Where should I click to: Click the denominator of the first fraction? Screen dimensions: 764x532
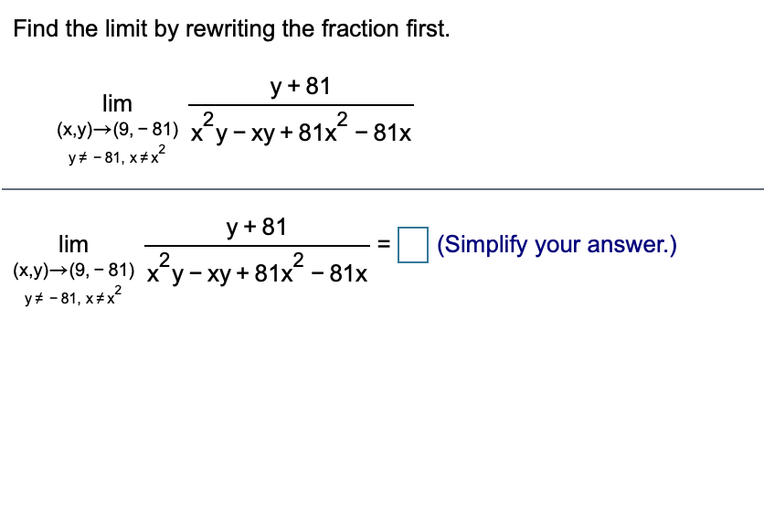click(x=300, y=129)
